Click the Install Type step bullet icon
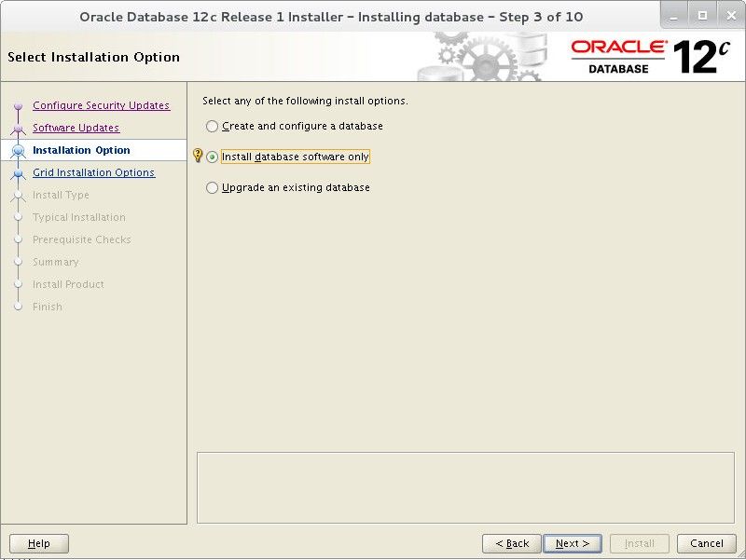The image size is (746, 560). click(18, 196)
